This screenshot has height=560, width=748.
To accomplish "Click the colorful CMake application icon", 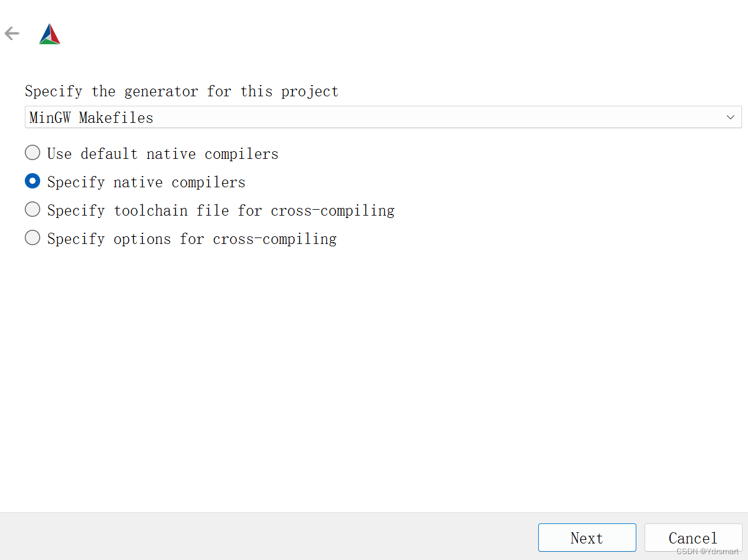I will click(x=49, y=34).
